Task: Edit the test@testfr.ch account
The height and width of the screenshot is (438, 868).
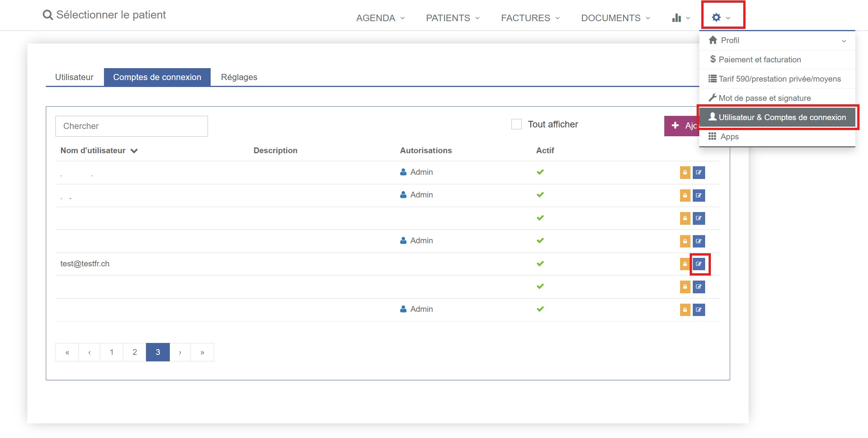Action: pos(699,264)
